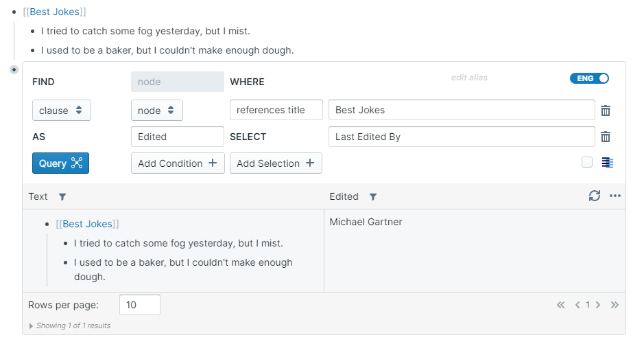Tick the checkbox next to layout icon
Screen dimensions: 644x344
587,163
